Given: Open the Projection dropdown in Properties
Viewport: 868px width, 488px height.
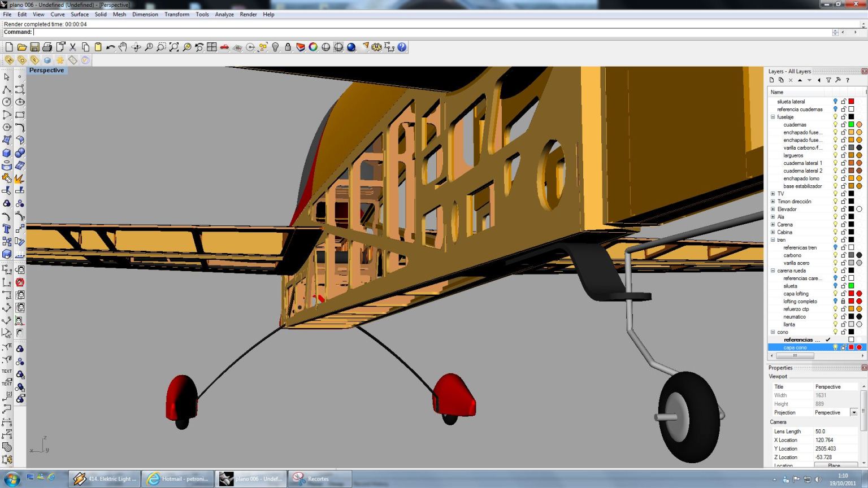Looking at the screenshot, I should pyautogui.click(x=853, y=413).
